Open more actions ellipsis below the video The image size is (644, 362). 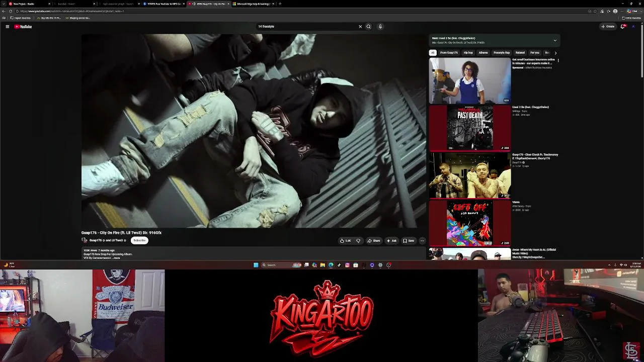point(422,241)
